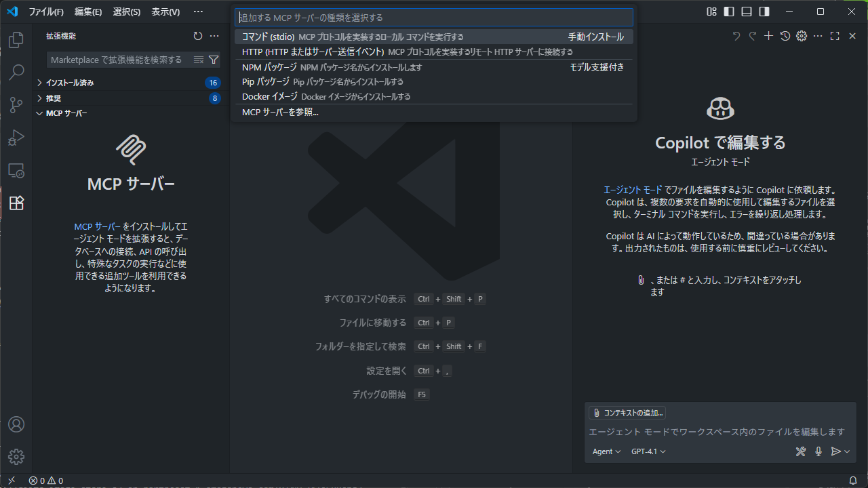Open the ファイル(F) menu
The width and height of the screenshot is (868, 488).
point(46,12)
